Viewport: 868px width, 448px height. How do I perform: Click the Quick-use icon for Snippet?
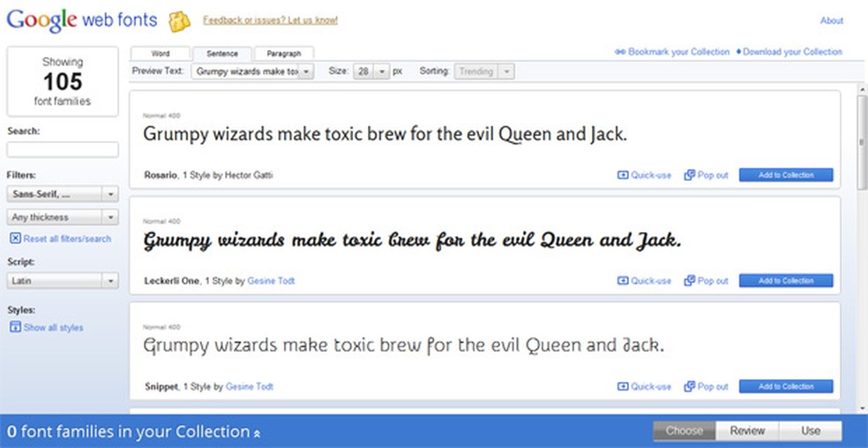[x=623, y=386]
